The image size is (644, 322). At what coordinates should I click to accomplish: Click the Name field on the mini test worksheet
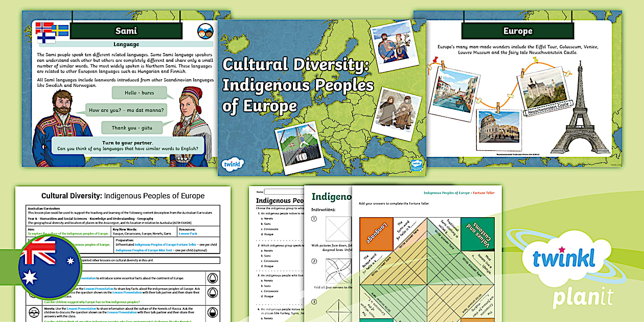(278, 192)
